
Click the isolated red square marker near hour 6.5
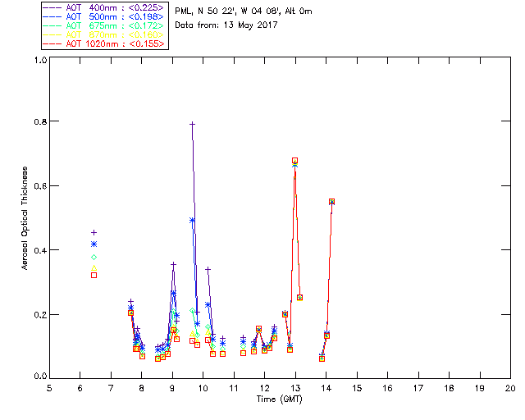point(94,276)
